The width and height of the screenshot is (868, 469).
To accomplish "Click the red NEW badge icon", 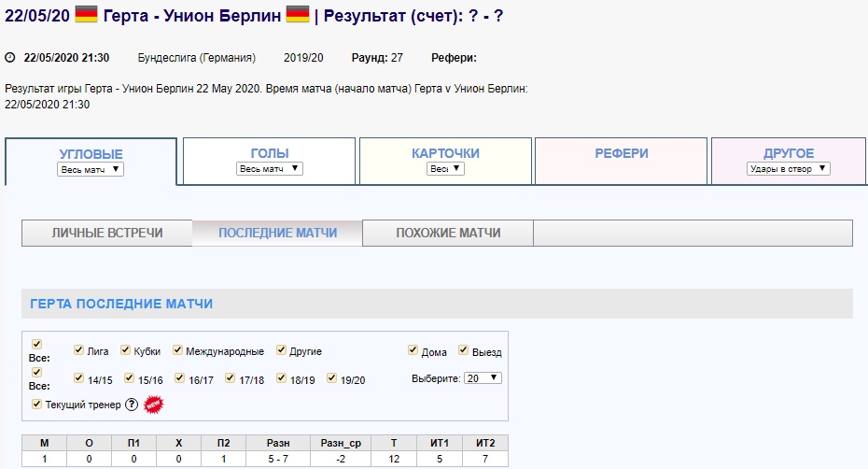I will tap(153, 405).
